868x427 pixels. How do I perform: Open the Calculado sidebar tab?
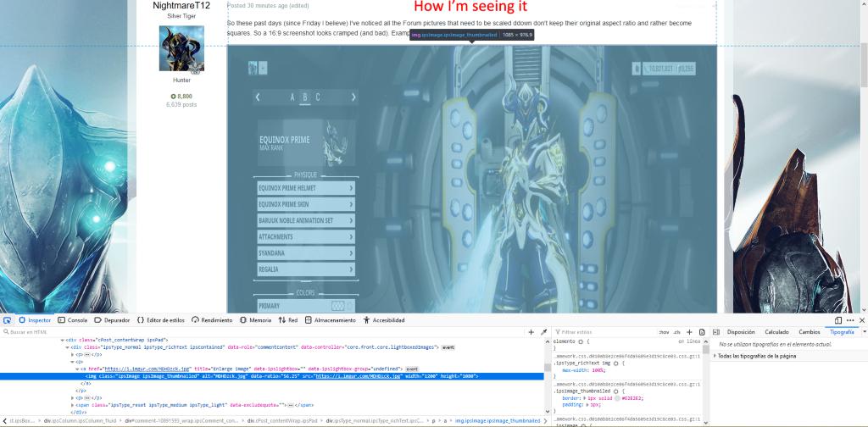(x=776, y=332)
